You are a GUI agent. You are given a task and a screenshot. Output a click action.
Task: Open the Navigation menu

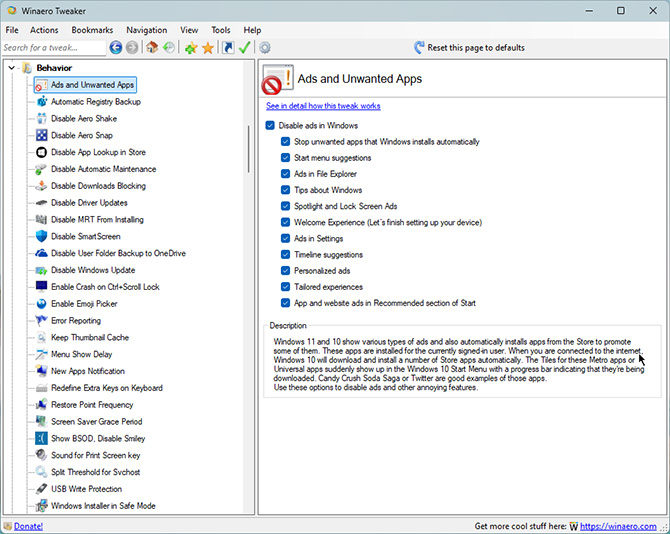[147, 30]
